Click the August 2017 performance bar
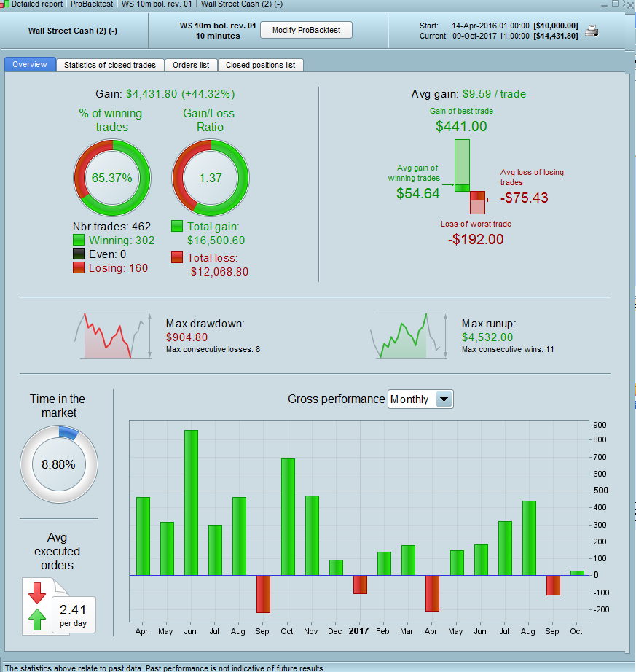This screenshot has height=672, width=636. (530, 538)
